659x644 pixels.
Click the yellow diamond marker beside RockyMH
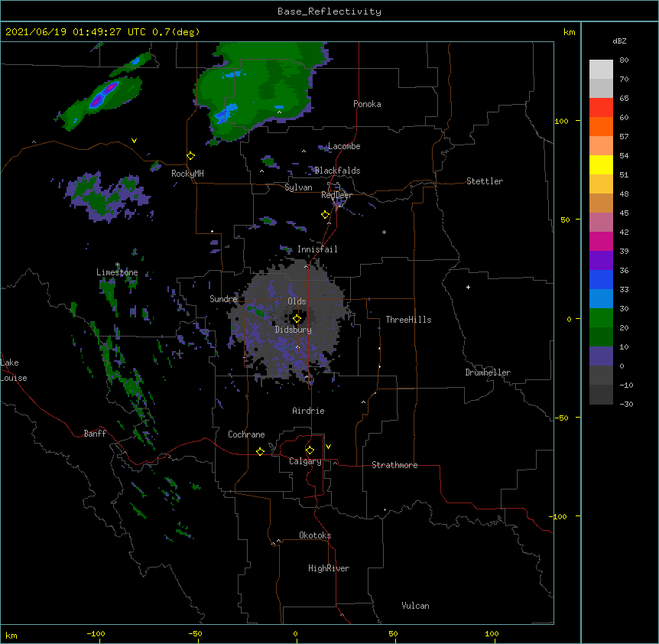191,156
